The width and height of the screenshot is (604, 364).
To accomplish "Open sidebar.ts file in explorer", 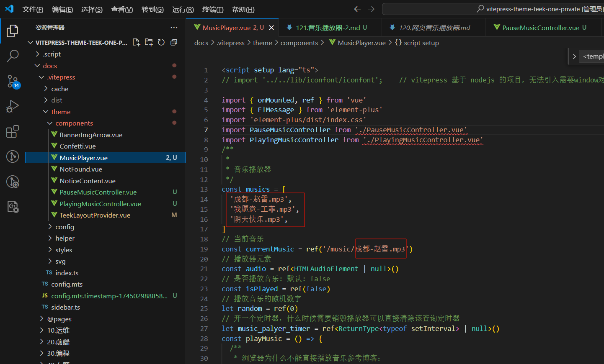I will pyautogui.click(x=105, y=307).
